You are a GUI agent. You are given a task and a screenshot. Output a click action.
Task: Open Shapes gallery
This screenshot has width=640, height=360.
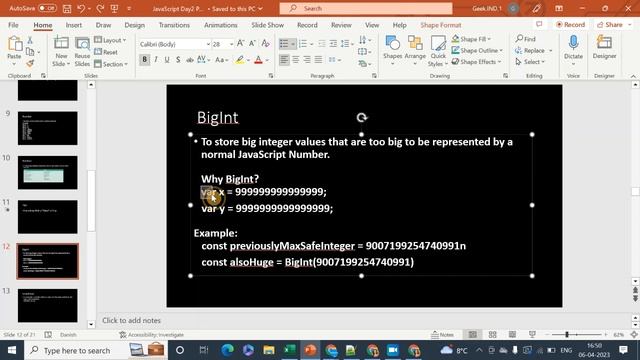pyautogui.click(x=393, y=51)
